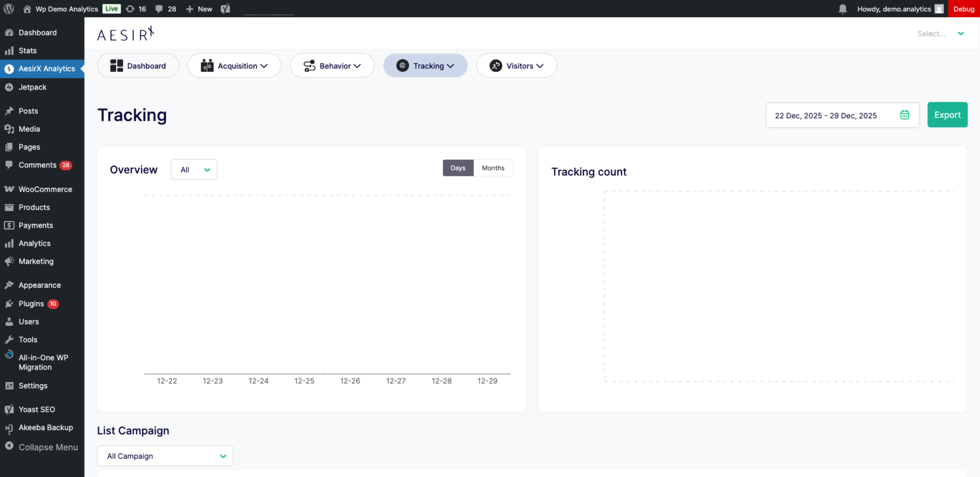Open the comments bubble icon showing 28
This screenshot has height=477, width=980.
tap(165, 9)
